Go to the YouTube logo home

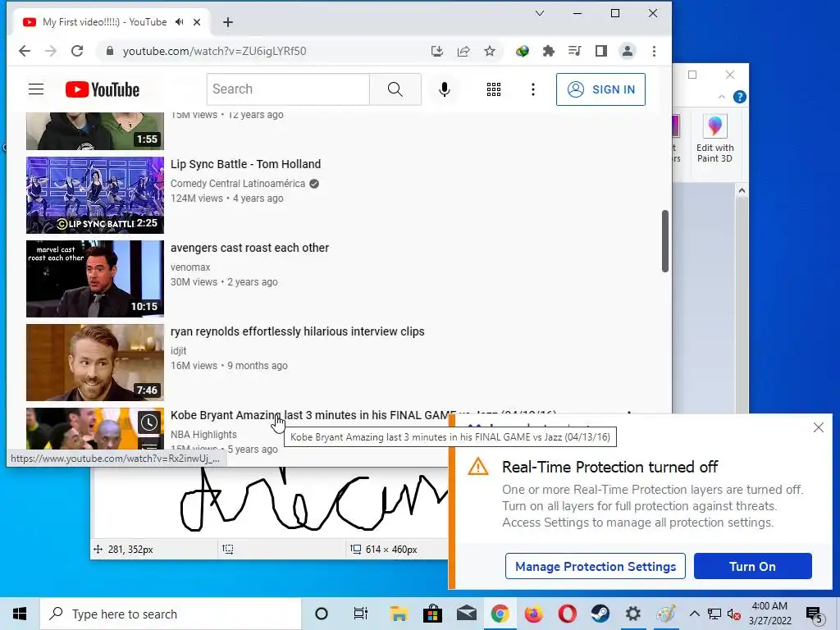click(x=103, y=89)
